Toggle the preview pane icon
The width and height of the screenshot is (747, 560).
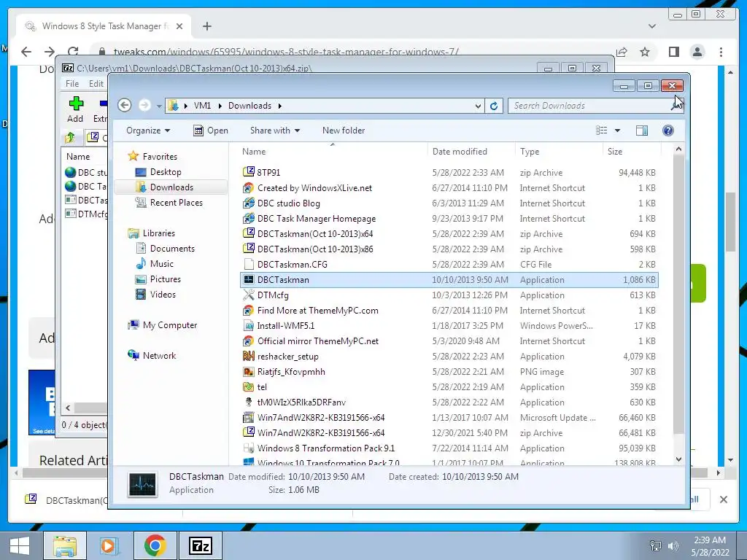(x=642, y=131)
